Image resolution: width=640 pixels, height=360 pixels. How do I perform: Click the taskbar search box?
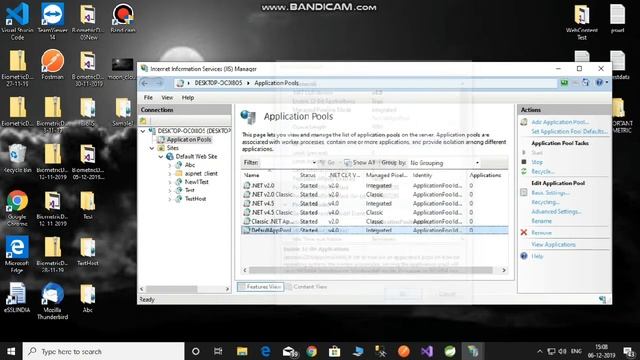pyautogui.click(x=103, y=351)
